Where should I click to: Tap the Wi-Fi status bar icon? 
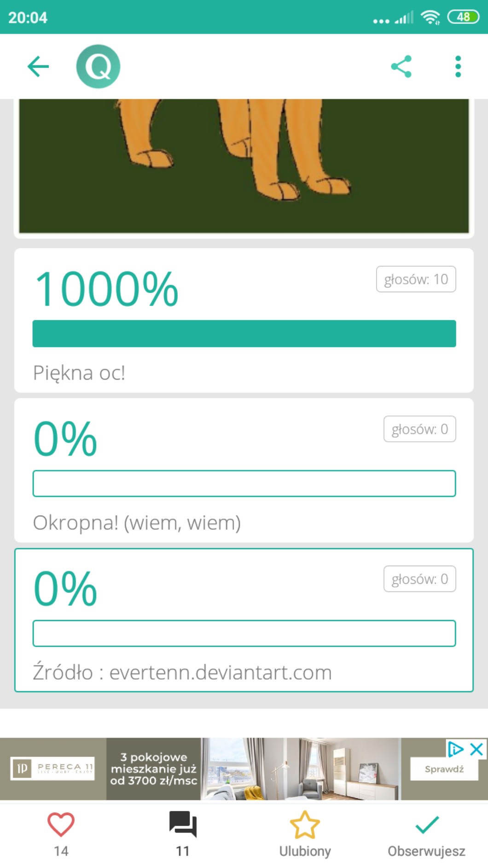430,18
